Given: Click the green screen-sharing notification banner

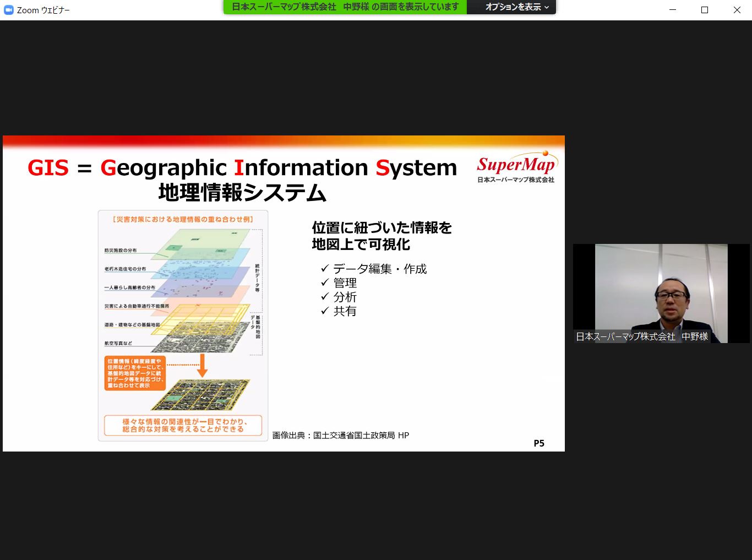Looking at the screenshot, I should point(345,7).
